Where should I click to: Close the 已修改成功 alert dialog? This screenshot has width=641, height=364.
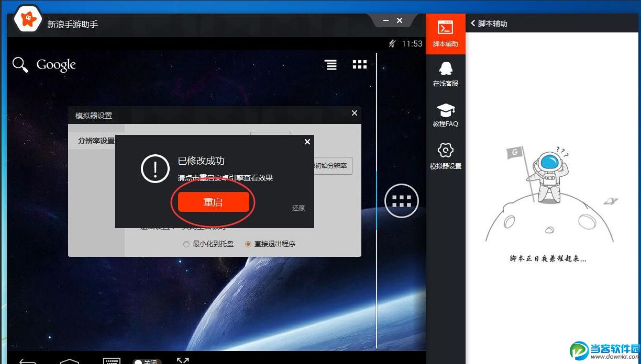pyautogui.click(x=307, y=142)
